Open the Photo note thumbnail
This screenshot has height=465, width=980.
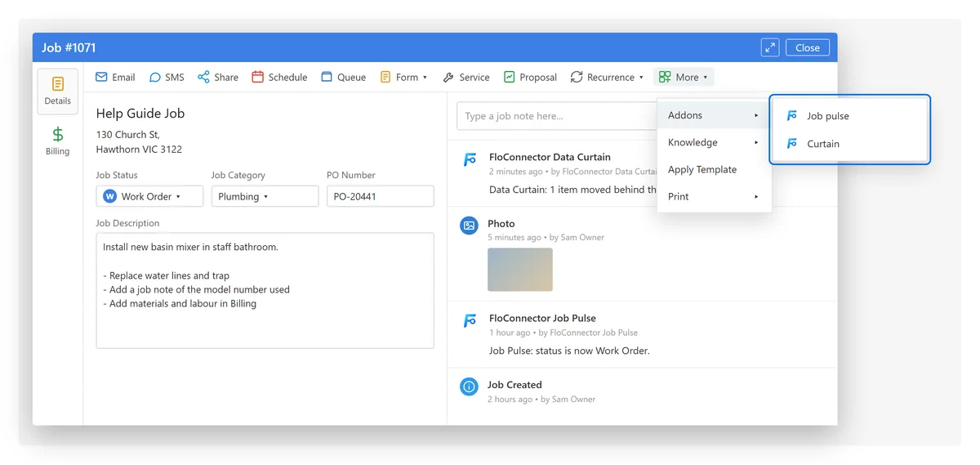[520, 270]
